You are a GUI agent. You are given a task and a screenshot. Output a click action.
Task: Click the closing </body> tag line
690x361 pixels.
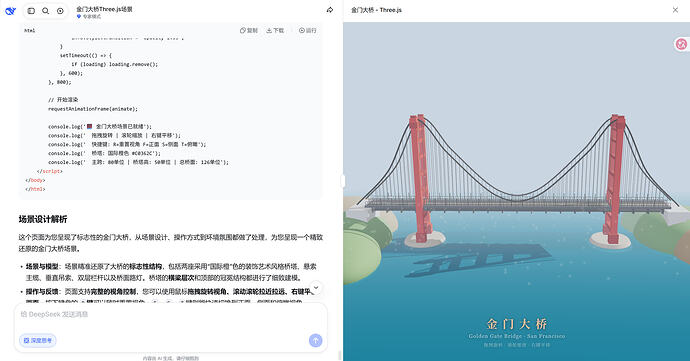tap(35, 180)
